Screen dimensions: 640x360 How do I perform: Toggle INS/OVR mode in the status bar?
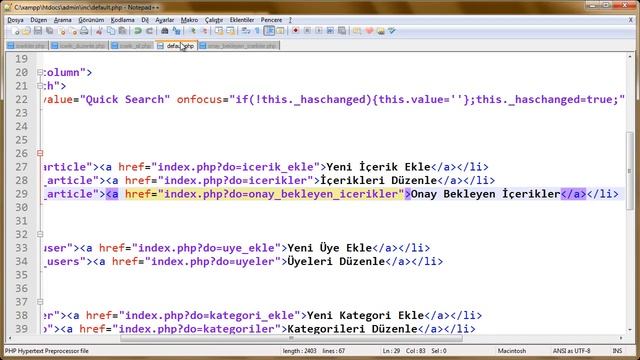coord(617,351)
